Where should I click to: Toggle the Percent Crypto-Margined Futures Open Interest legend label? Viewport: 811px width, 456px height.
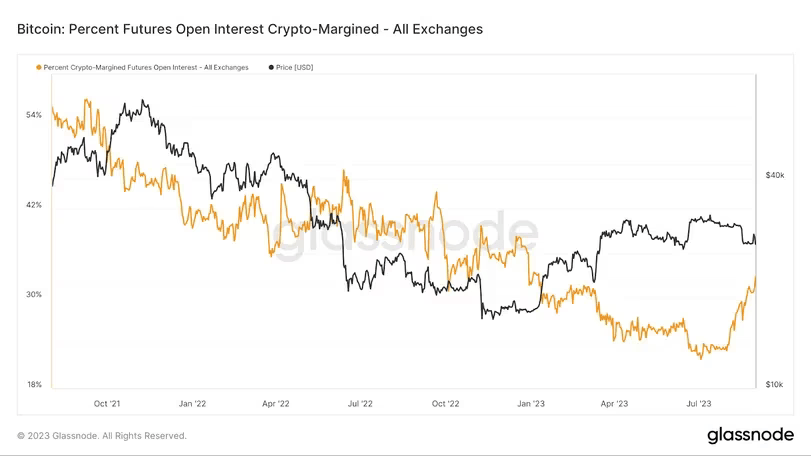146,67
